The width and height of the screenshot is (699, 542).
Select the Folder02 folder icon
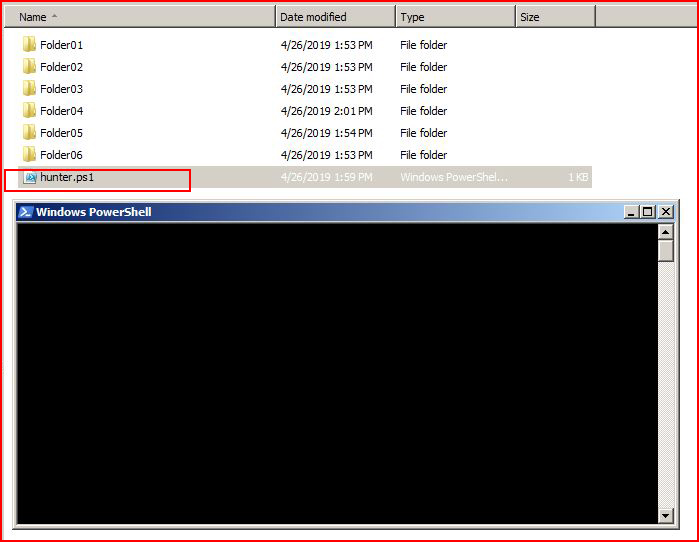coord(29,67)
